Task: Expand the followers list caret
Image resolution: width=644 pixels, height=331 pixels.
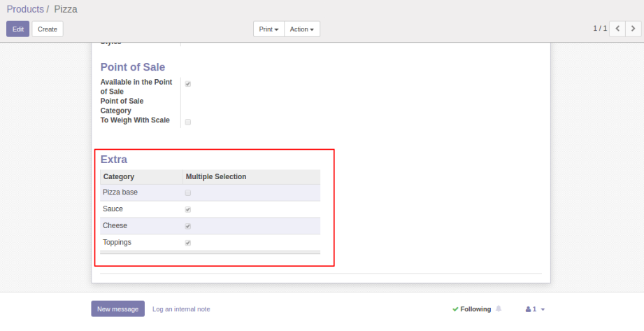Action: [x=543, y=309]
